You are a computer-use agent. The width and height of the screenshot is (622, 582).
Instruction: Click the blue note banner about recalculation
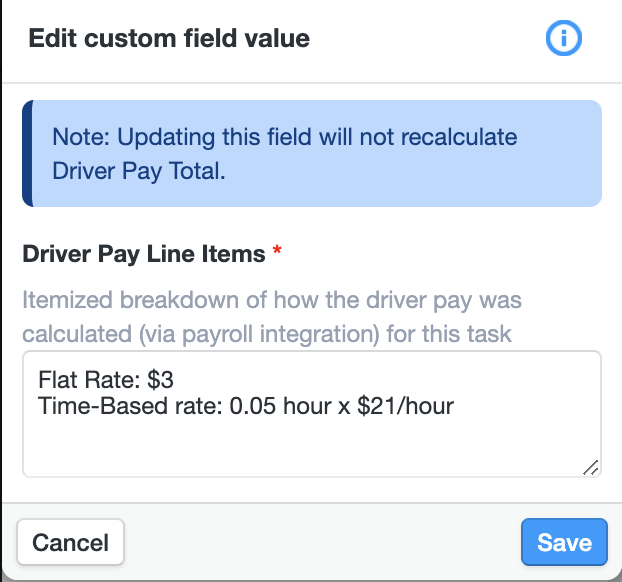point(312,154)
